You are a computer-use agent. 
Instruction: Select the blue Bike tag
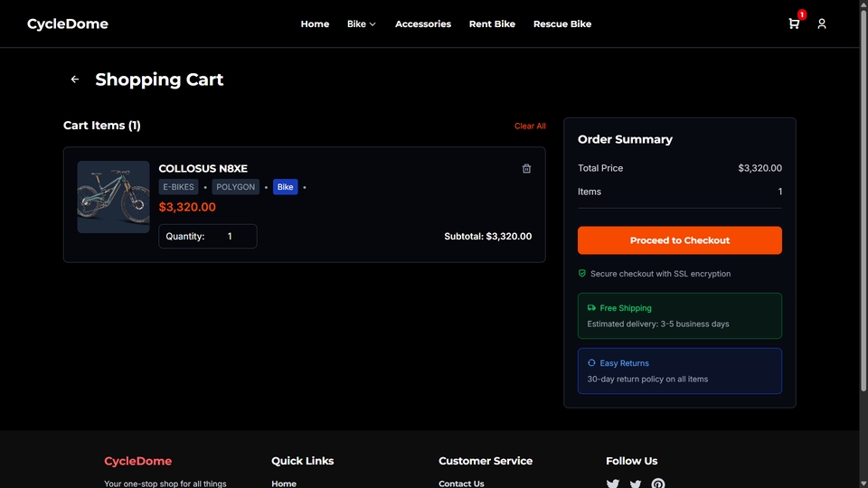[285, 187]
